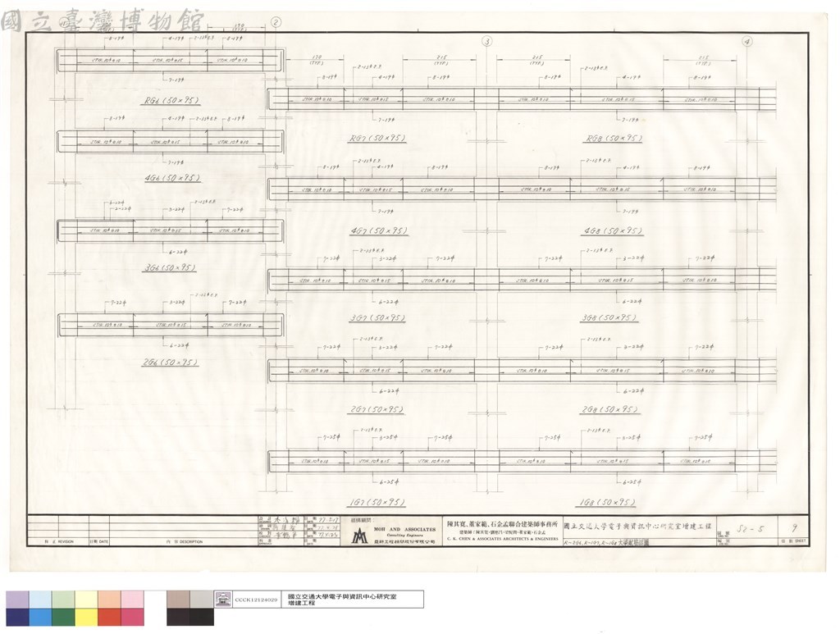Select the RG8 (50×95) beam label
This screenshot has width=840, height=634.
[614, 138]
